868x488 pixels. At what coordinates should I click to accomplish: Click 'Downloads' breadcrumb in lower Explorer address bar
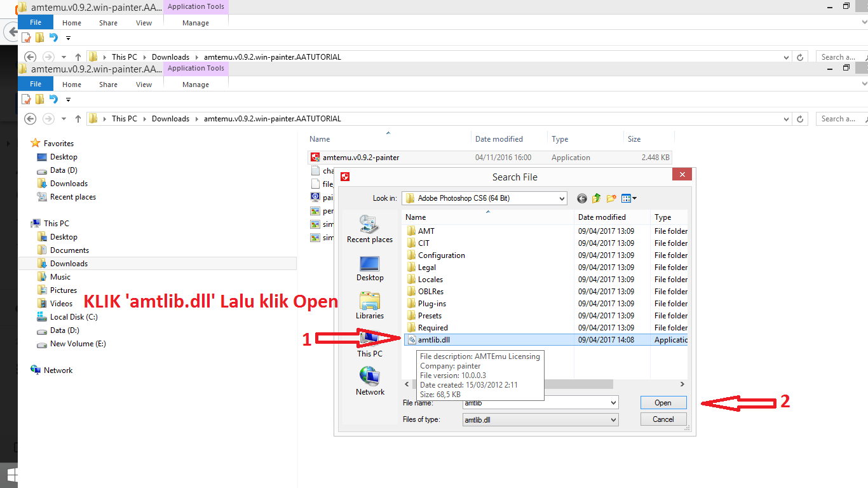tap(170, 119)
